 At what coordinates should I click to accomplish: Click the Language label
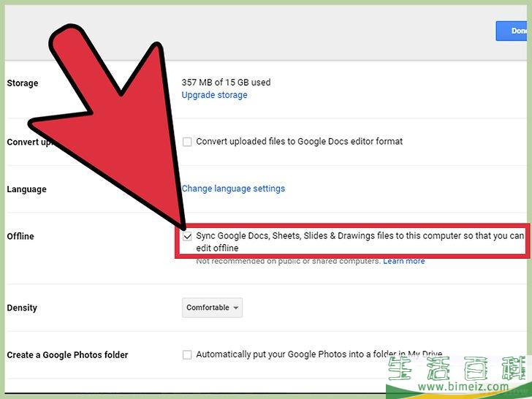coord(26,189)
